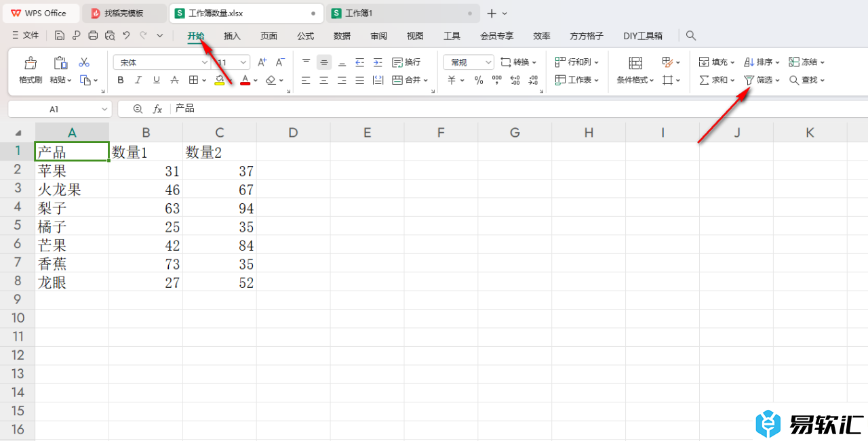Click the Print icon in quick access toolbar
Image resolution: width=868 pixels, height=441 pixels.
pyautogui.click(x=94, y=35)
